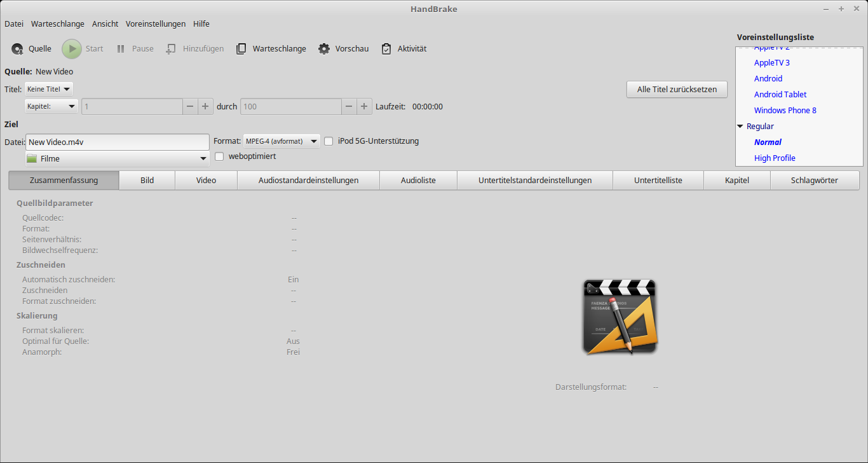This screenshot has width=868, height=463.
Task: Switch to the Untertitelliste tab
Action: point(658,180)
